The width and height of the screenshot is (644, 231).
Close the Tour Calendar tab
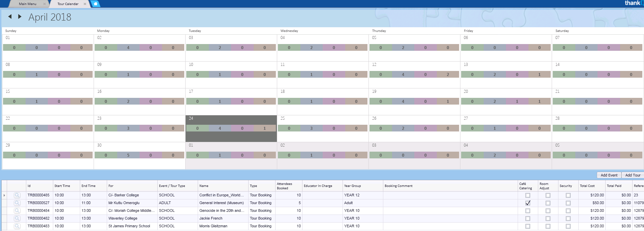click(x=85, y=4)
